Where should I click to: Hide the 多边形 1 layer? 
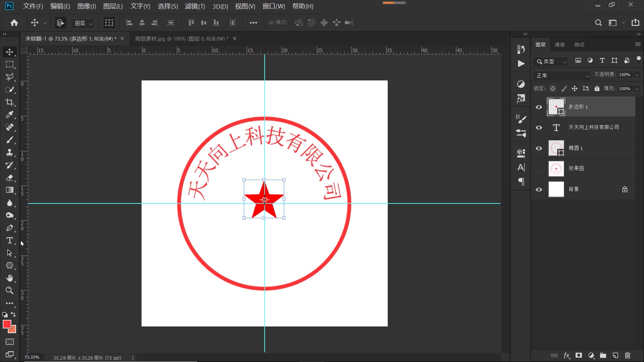tap(539, 107)
